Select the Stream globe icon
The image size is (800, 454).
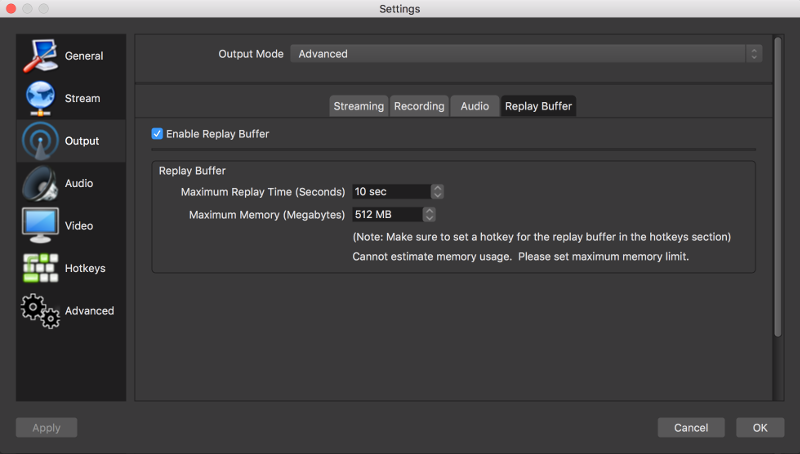coord(40,98)
